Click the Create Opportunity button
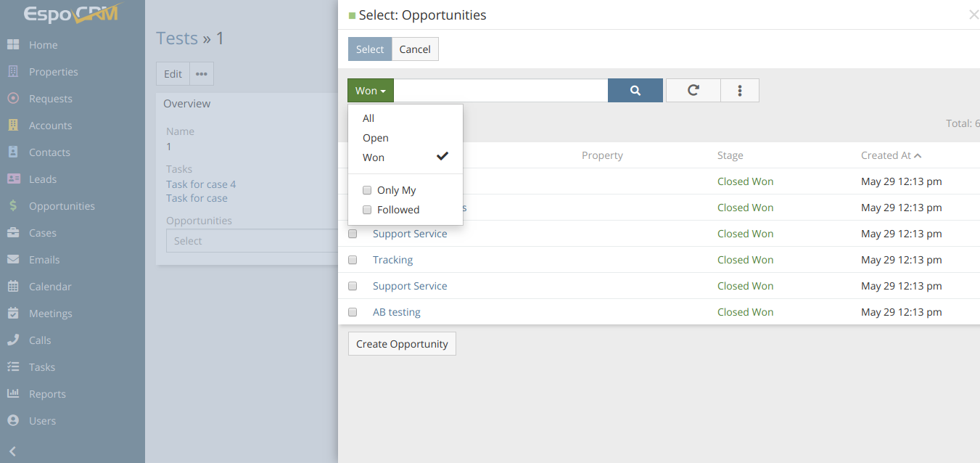 402,344
